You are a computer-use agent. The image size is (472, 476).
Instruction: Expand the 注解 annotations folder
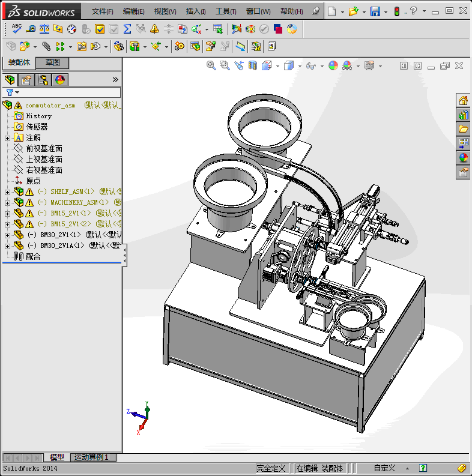point(7,138)
